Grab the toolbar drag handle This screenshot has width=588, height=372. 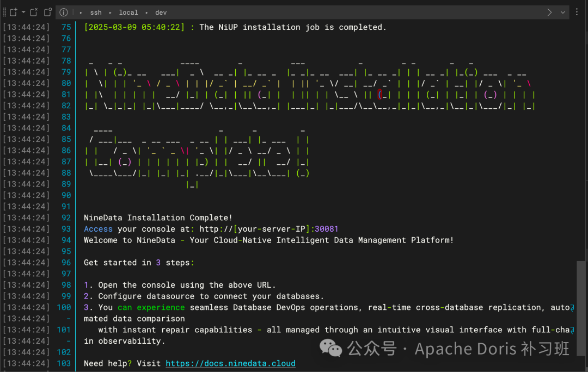pos(4,13)
